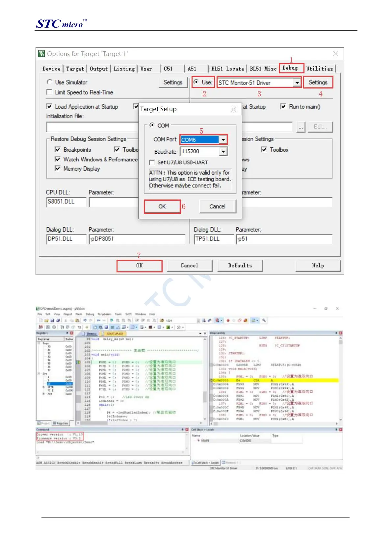Close the Disassembly panel
Image resolution: width=392 pixels, height=554 pixels.
point(341,333)
